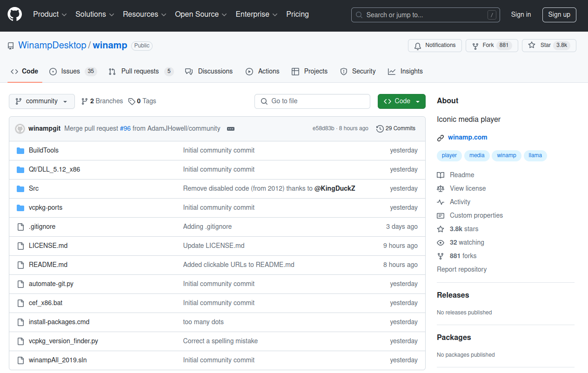Click the Search or jump to field
Screen dimensions: 588x373
[426, 15]
